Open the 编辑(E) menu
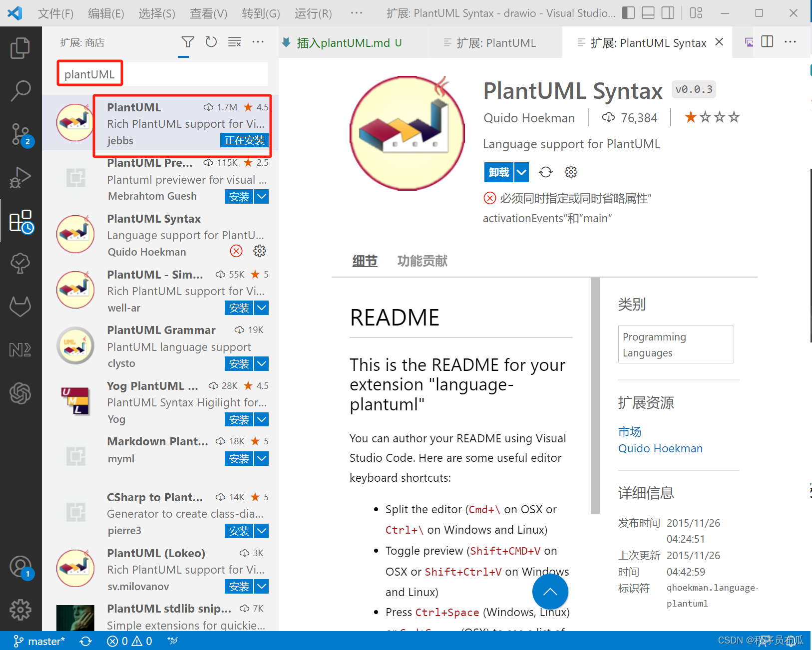The height and width of the screenshot is (650, 812). point(106,13)
